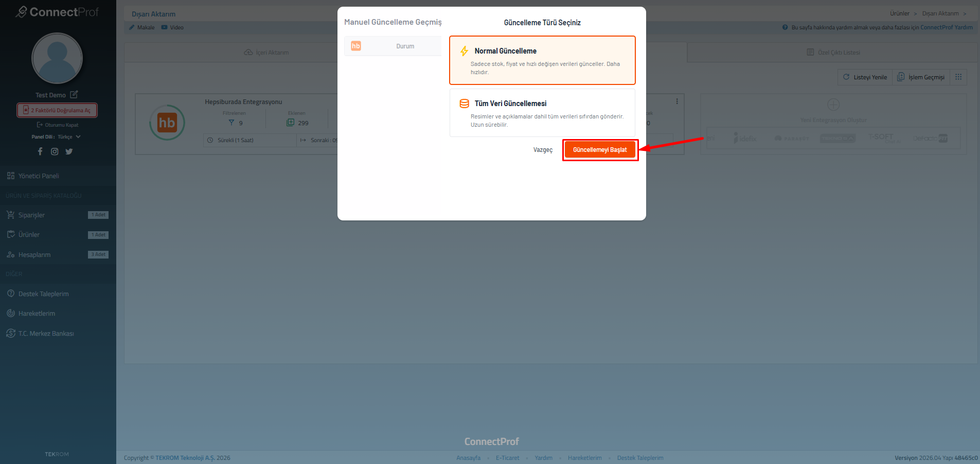Open the Instagram social icon
The image size is (980, 464).
pyautogui.click(x=55, y=151)
